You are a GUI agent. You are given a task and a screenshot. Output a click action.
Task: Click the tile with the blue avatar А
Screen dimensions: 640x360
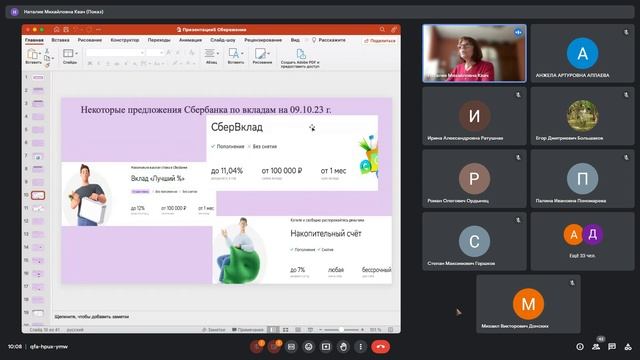pyautogui.click(x=582, y=53)
